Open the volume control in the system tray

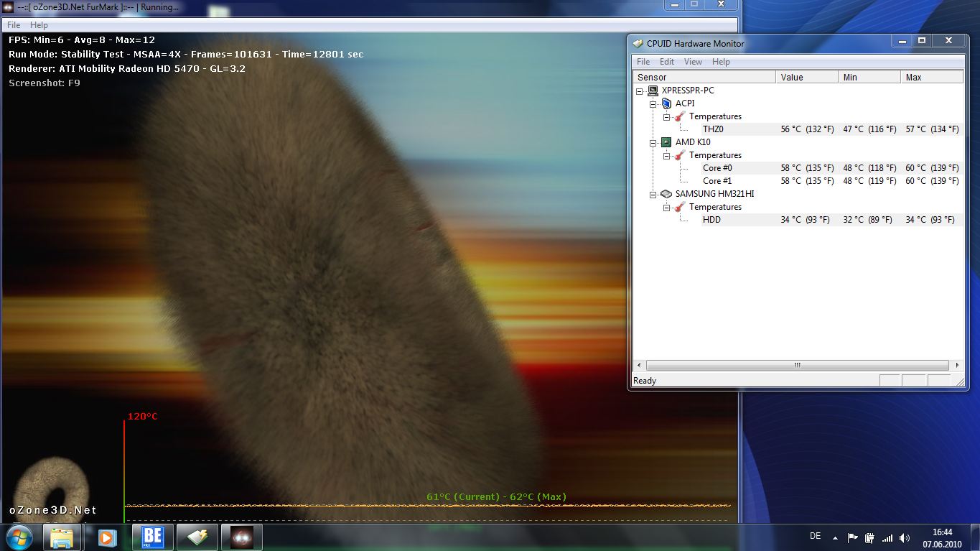click(x=905, y=537)
